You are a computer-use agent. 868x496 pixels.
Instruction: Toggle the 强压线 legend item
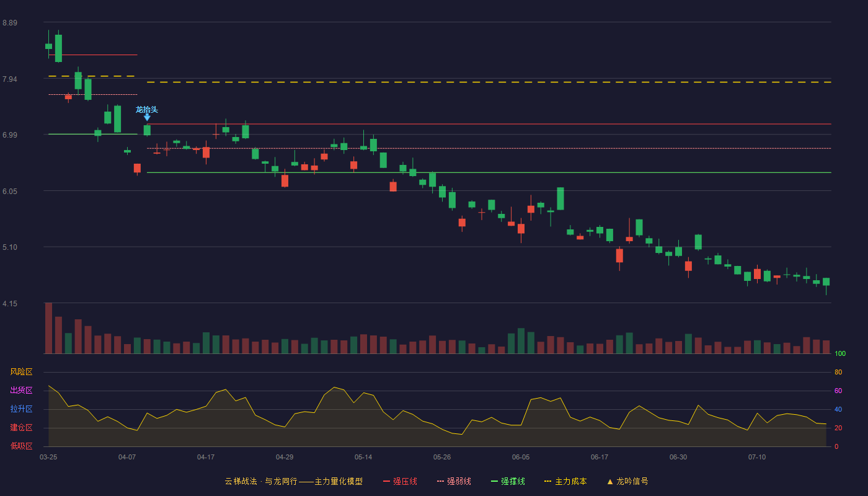pos(400,481)
